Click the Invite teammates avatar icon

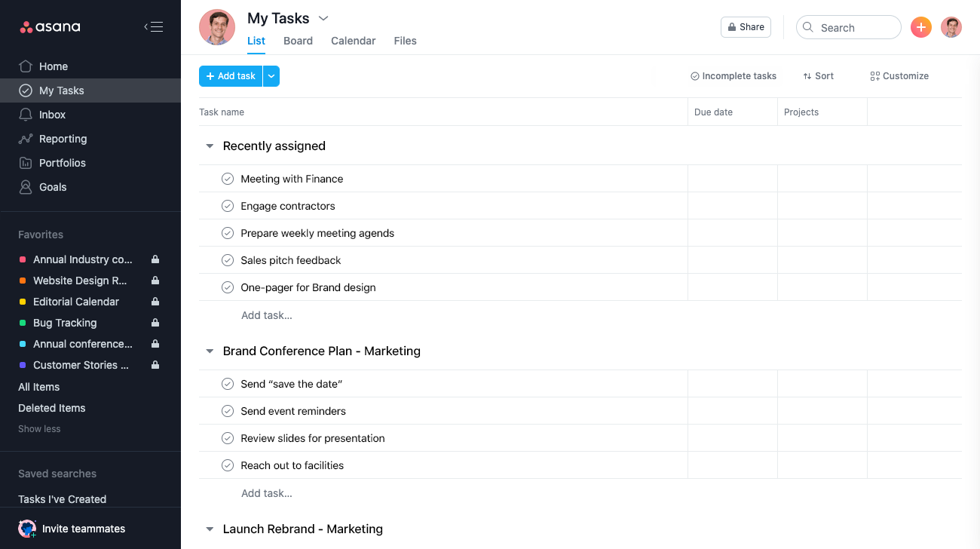[x=27, y=529]
